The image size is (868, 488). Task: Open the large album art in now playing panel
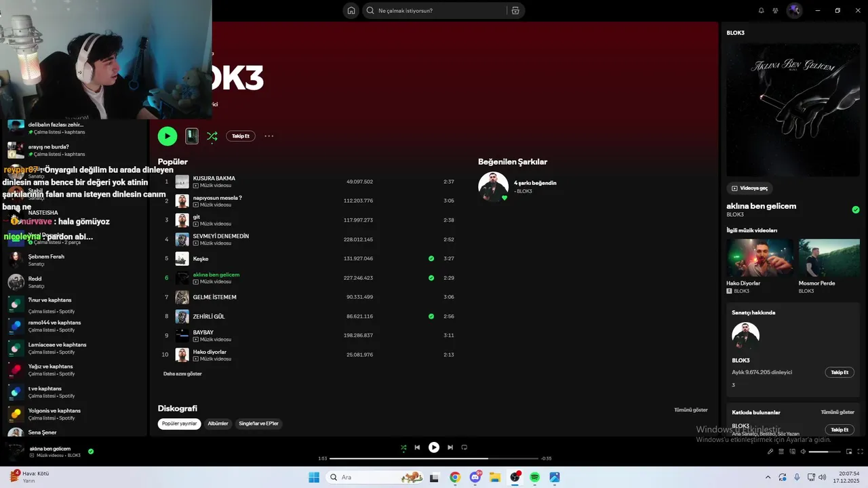[793, 110]
